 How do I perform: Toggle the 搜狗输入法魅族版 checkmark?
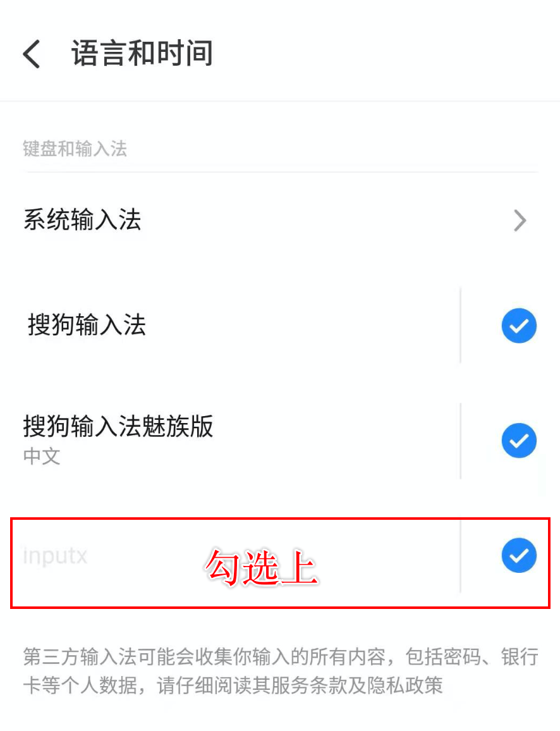[519, 441]
